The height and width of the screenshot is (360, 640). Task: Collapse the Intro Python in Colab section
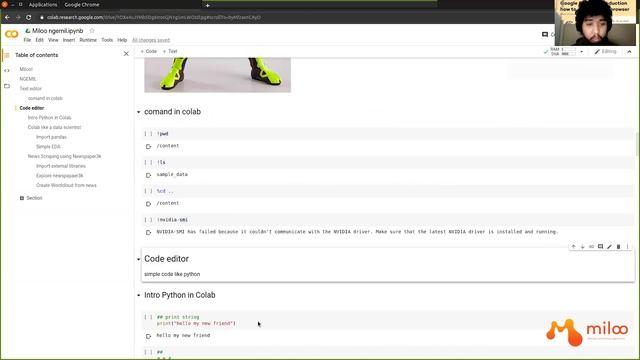138,295
